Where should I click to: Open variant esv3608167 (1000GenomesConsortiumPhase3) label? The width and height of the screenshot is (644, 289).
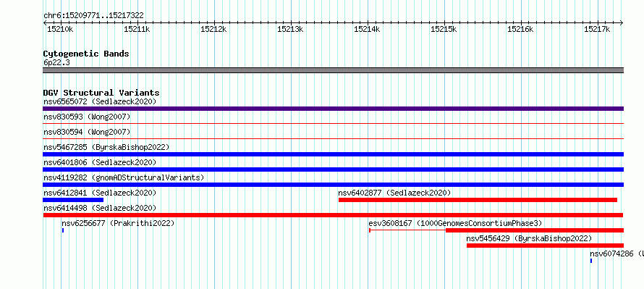tap(455, 223)
